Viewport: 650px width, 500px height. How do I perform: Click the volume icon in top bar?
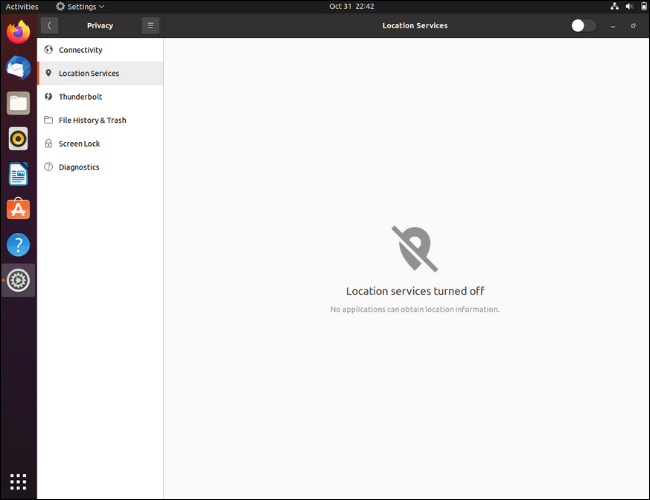coord(629,6)
